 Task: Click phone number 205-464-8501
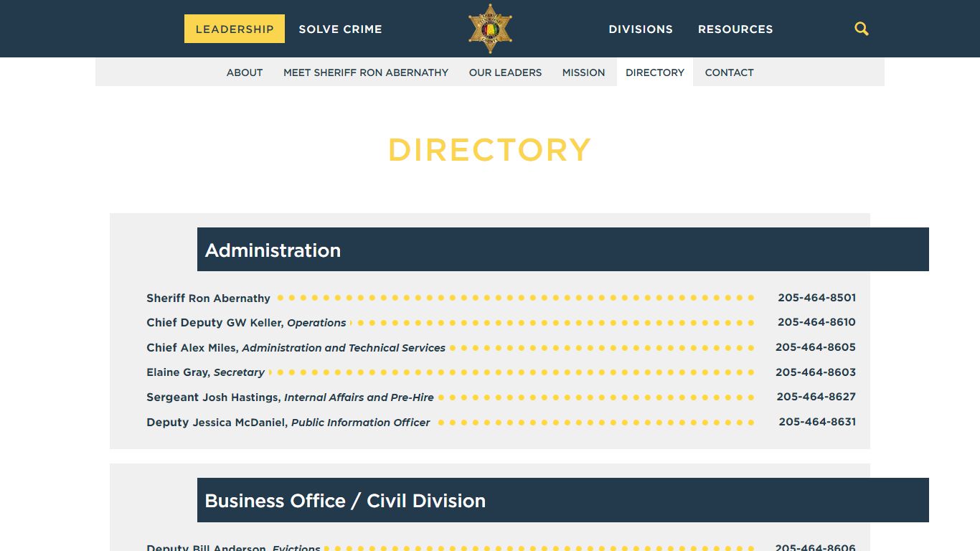(816, 298)
